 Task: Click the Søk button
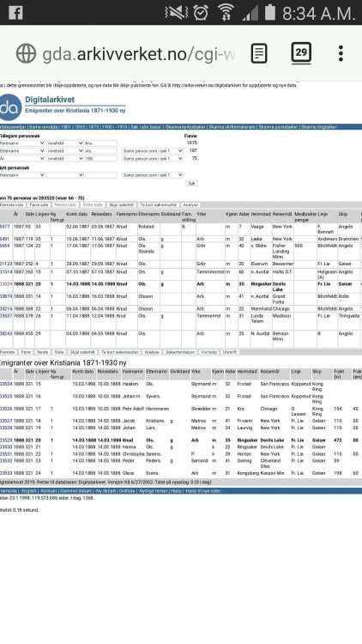(191, 184)
